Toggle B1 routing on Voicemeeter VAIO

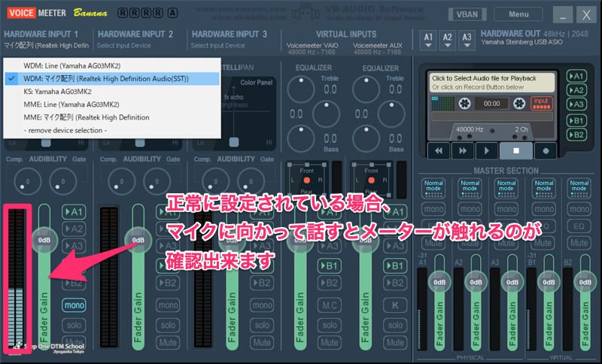tap(330, 265)
